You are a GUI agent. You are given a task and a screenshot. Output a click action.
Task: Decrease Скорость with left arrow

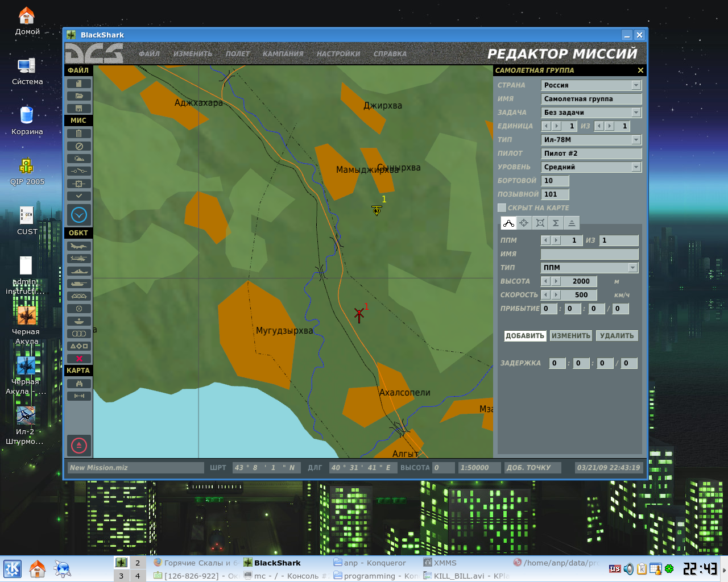tap(545, 295)
